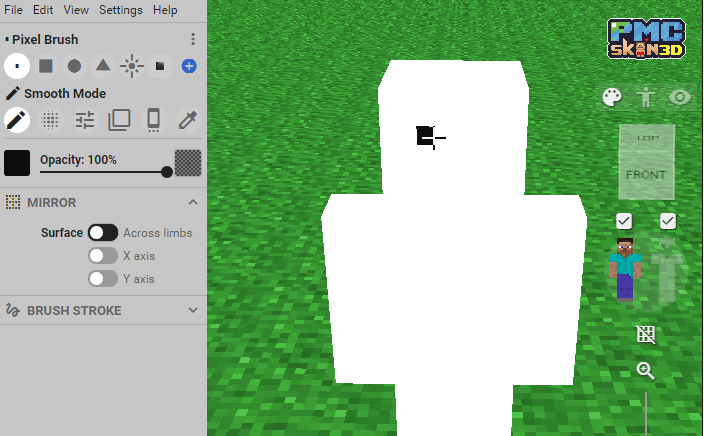Select the pencil draw tool
This screenshot has width=704, height=436.
tap(17, 120)
